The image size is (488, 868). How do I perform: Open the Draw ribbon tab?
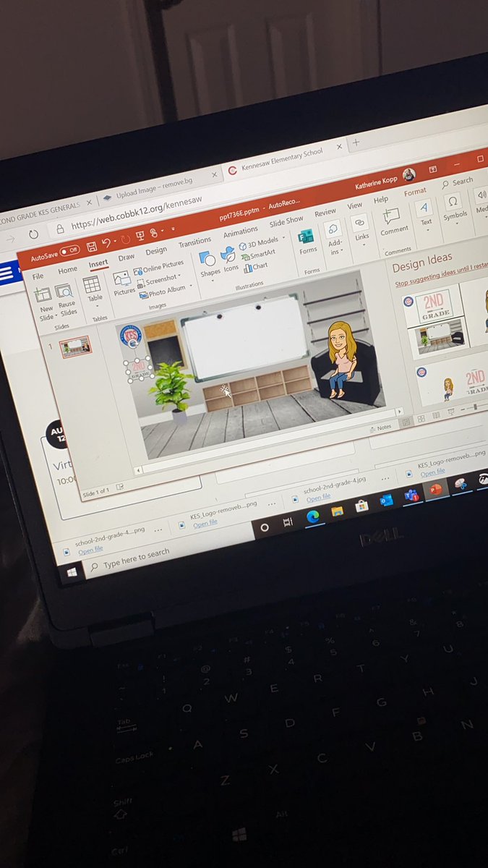[127, 258]
